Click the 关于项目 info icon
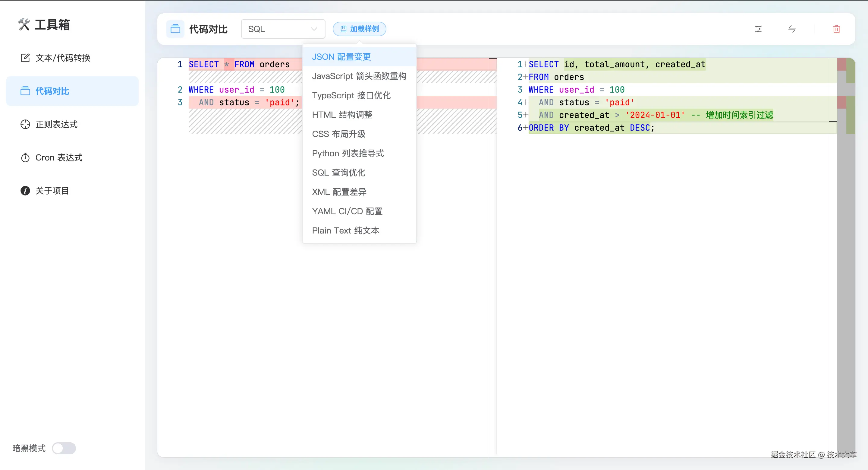Screen dimensions: 868x470 25,190
